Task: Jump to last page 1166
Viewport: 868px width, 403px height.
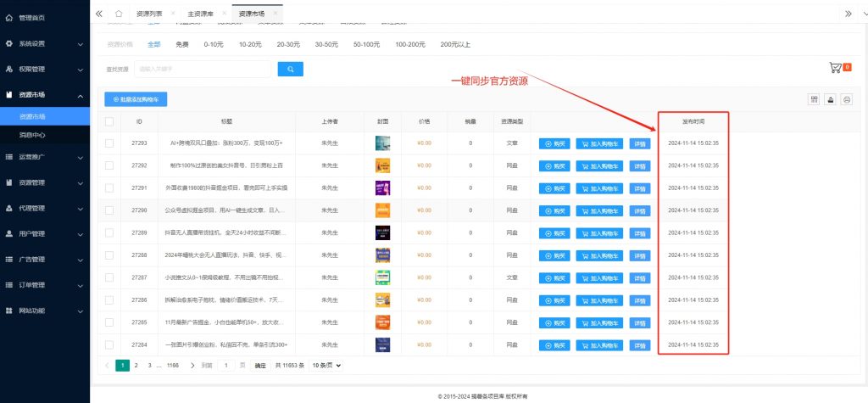Action: pos(173,366)
